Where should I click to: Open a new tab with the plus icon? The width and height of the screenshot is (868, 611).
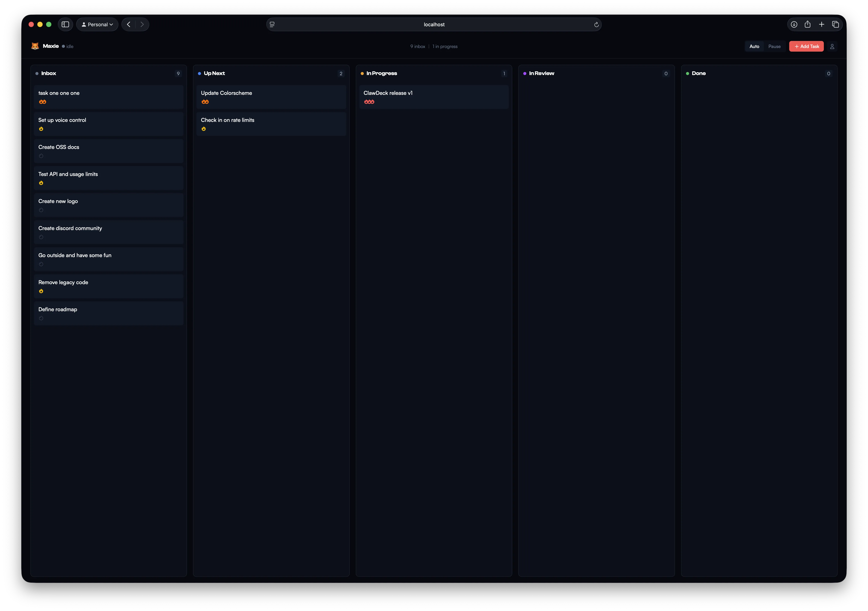click(822, 24)
